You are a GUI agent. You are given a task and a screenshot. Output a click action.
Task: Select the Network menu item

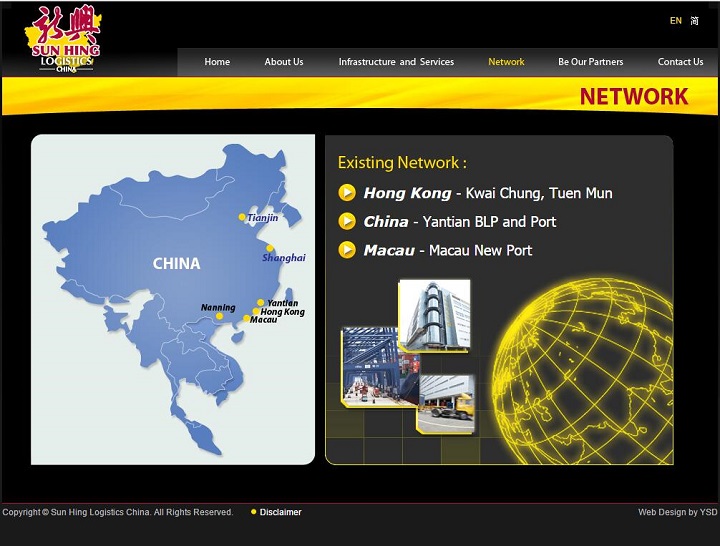point(506,62)
